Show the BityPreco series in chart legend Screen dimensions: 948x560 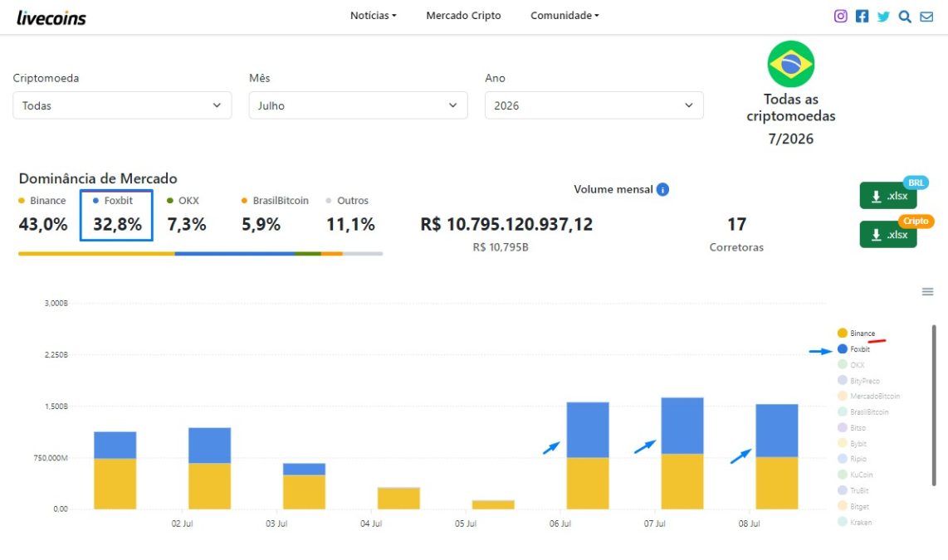[x=858, y=381]
